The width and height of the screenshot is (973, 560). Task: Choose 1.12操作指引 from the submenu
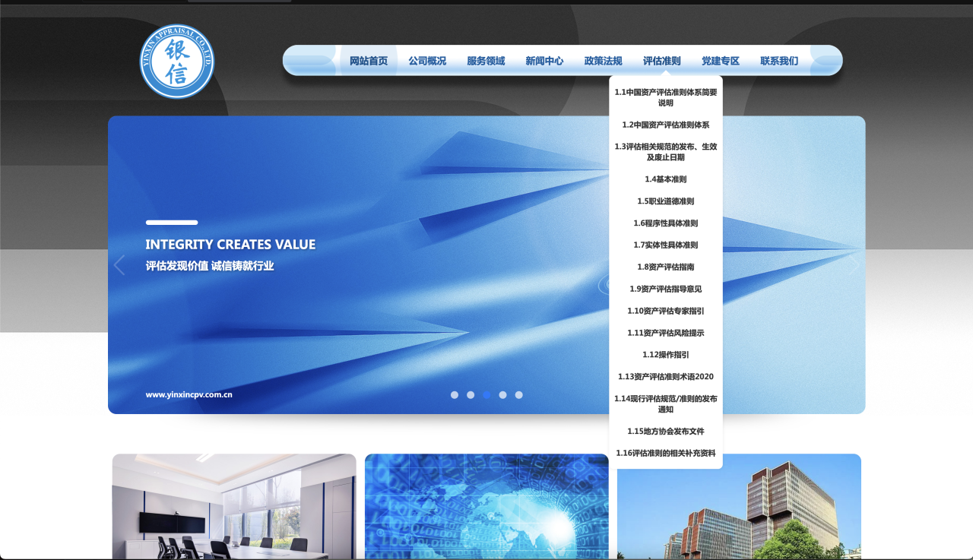(x=666, y=355)
